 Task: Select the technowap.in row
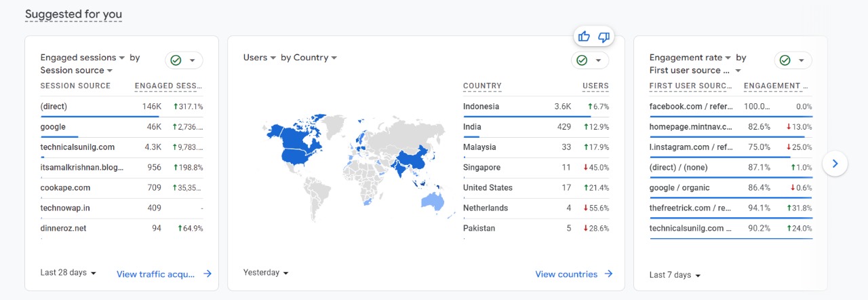click(122, 208)
